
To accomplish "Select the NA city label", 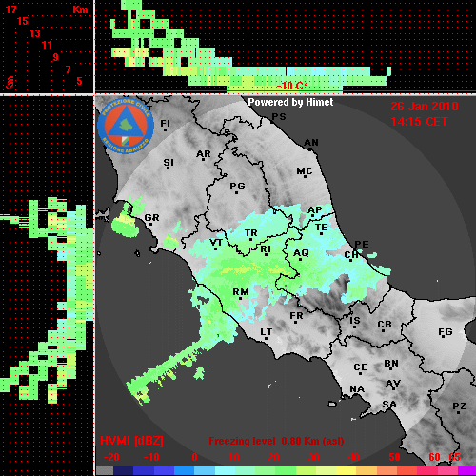I will (357, 389).
